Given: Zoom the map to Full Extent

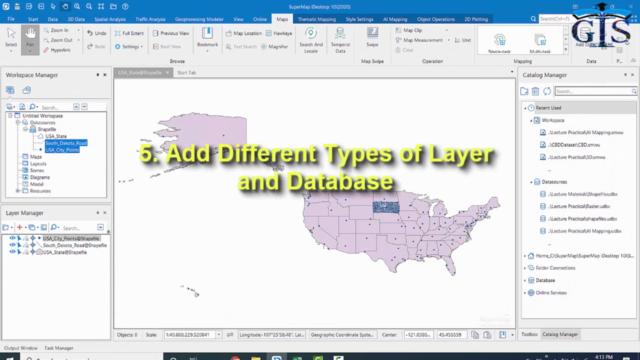Looking at the screenshot, I should (129, 33).
